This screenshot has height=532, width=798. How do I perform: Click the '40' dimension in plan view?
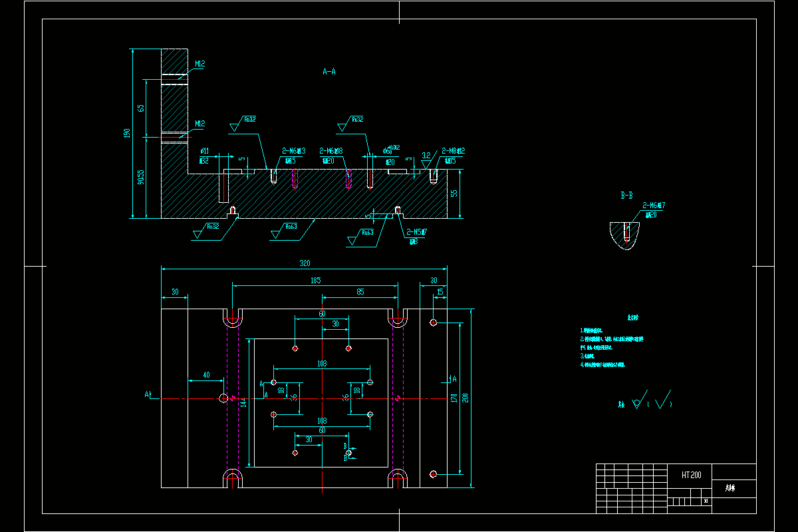tap(206, 375)
